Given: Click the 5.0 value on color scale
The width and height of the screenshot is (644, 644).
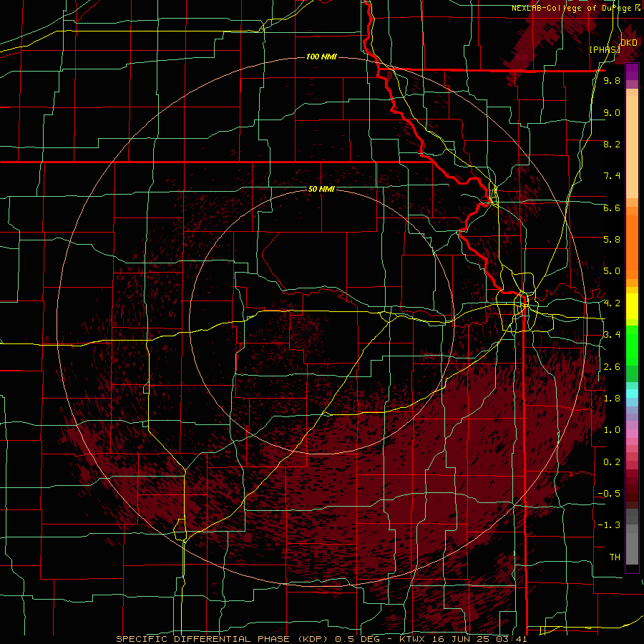Looking at the screenshot, I should coord(612,271).
